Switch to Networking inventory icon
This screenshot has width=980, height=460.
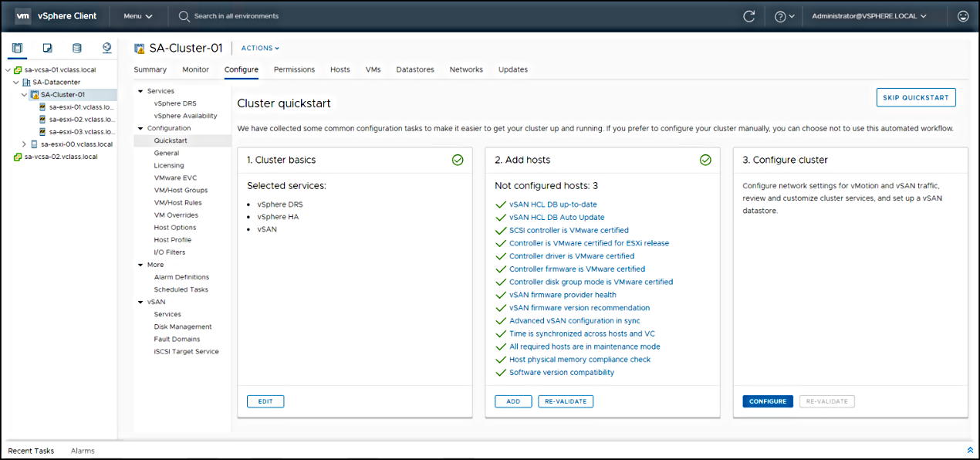tap(106, 48)
